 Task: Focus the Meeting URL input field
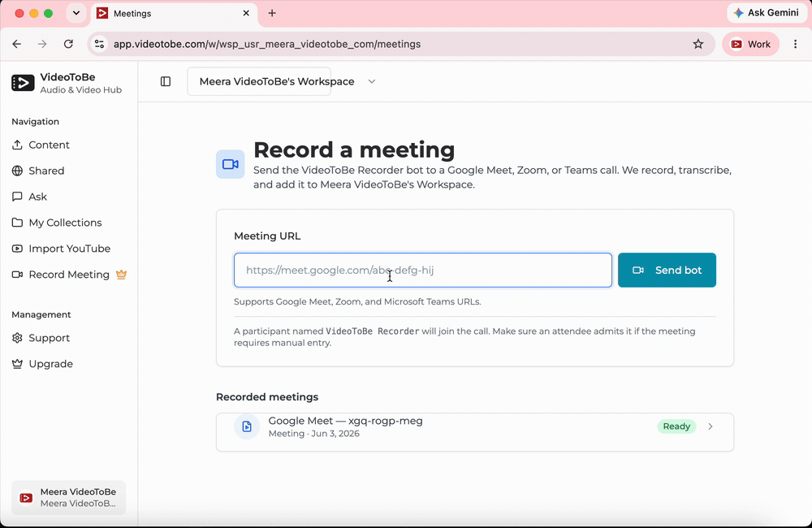tap(422, 270)
